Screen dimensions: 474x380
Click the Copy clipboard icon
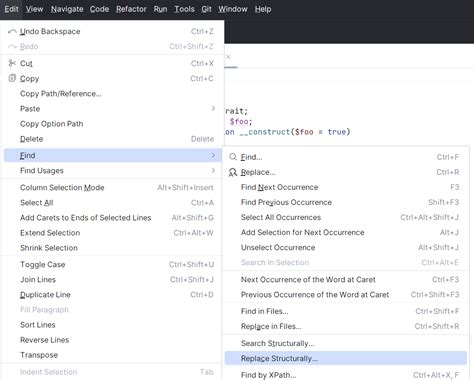tap(12, 78)
